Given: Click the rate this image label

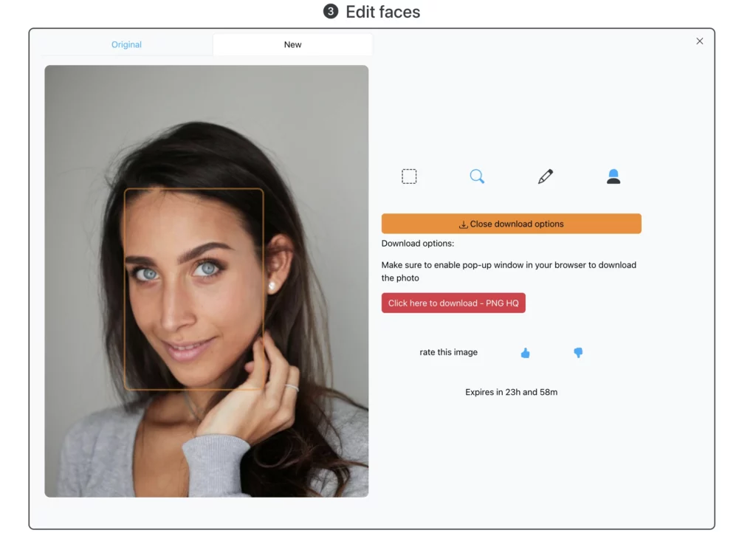Looking at the screenshot, I should pos(448,352).
